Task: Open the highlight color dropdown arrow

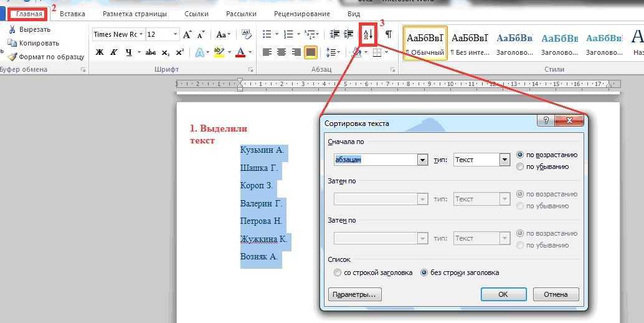Action: [229, 52]
